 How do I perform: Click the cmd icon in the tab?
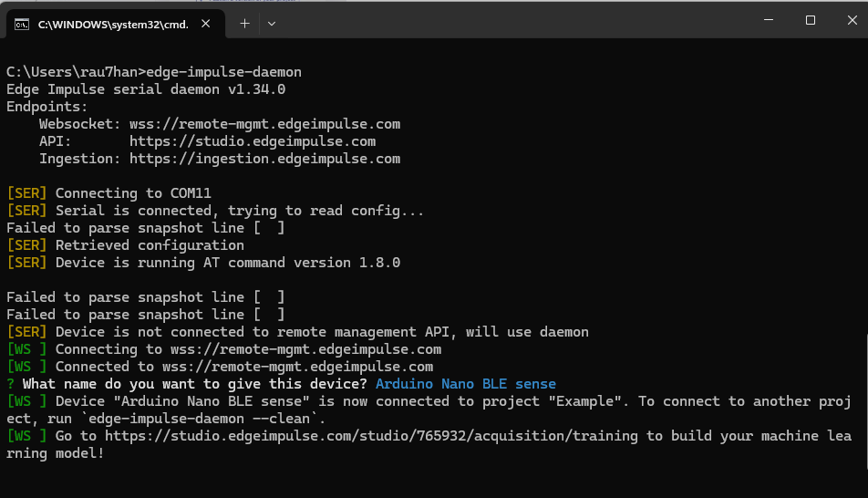(x=22, y=24)
